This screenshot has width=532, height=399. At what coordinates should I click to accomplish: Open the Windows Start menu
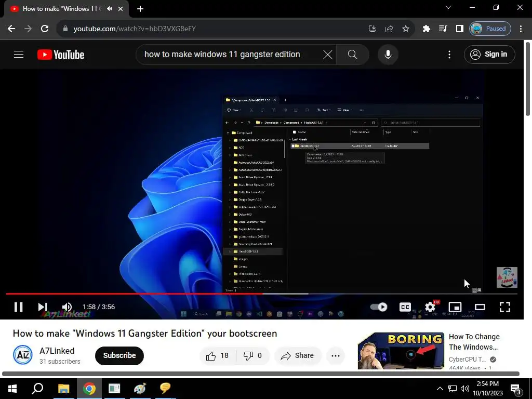click(12, 389)
